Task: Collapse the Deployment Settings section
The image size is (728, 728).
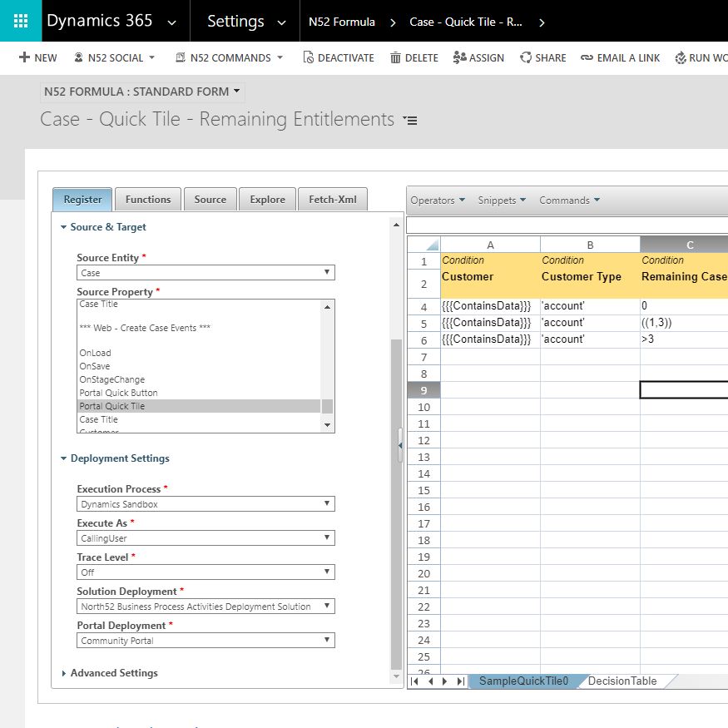Action: pos(115,458)
